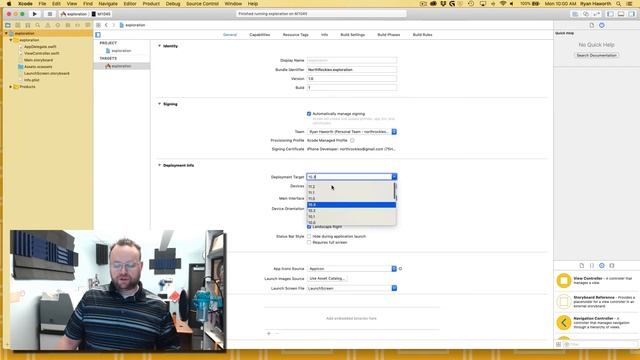Select Main.storyboard in navigator
The image size is (640, 360).
pos(38,60)
